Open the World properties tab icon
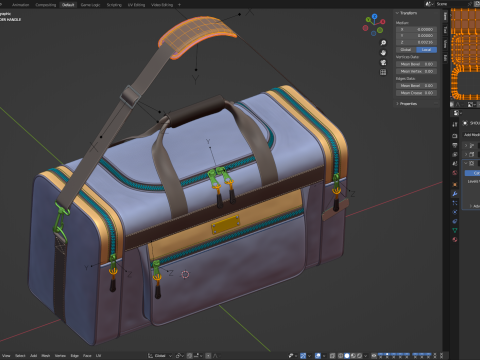The width and height of the screenshot is (480, 360). click(455, 173)
